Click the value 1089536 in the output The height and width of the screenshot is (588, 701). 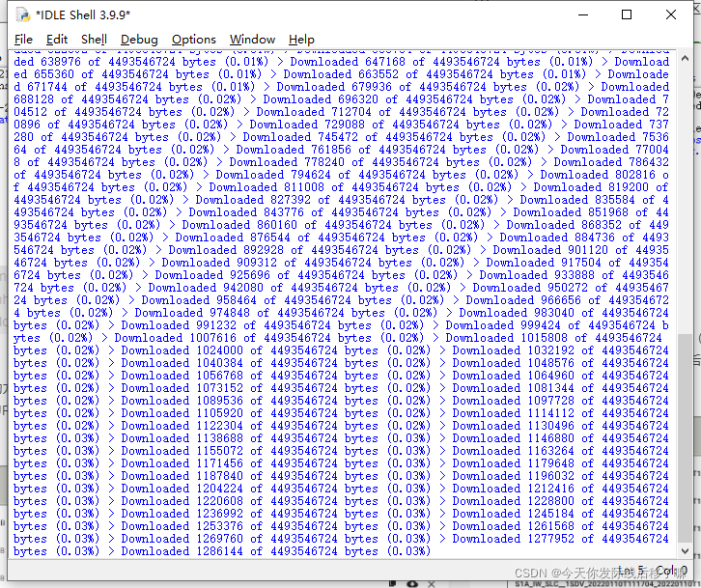220,401
